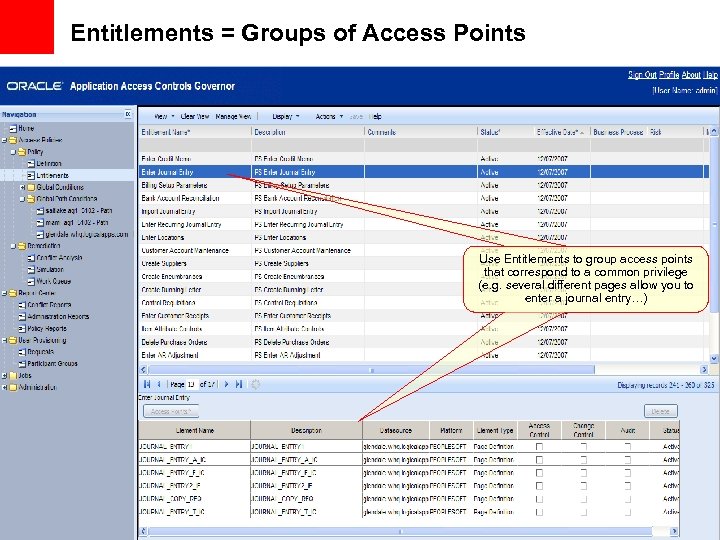Click the Work Queue page icon
This screenshot has width=720, height=540.
click(x=31, y=281)
